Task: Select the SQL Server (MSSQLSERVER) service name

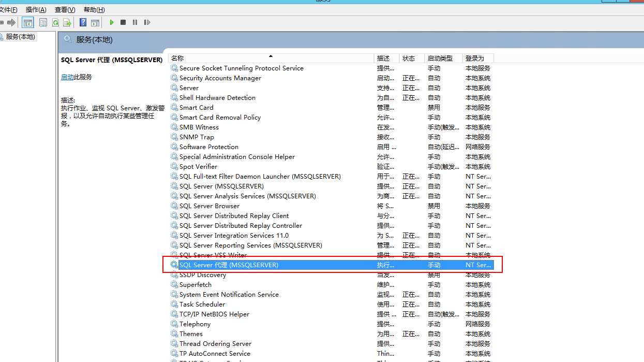Action: tap(221, 186)
